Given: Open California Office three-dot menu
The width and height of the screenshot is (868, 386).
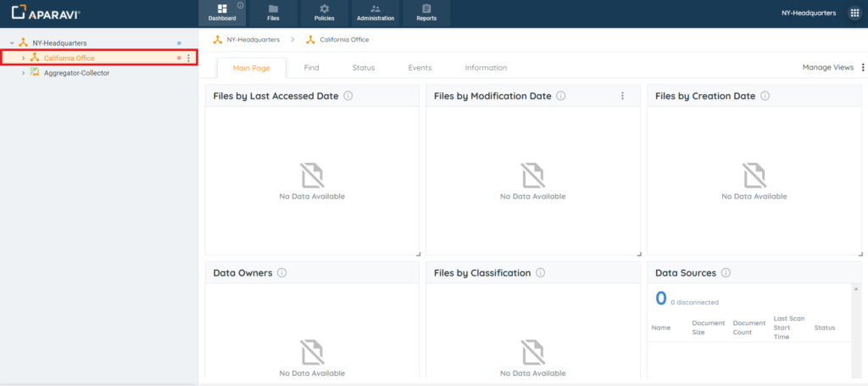Looking at the screenshot, I should pyautogui.click(x=188, y=58).
